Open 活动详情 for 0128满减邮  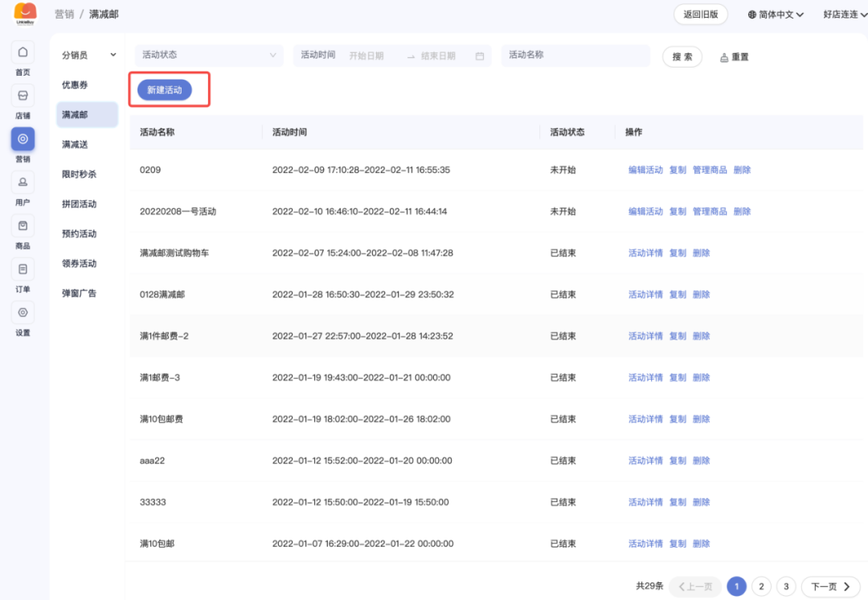point(645,294)
